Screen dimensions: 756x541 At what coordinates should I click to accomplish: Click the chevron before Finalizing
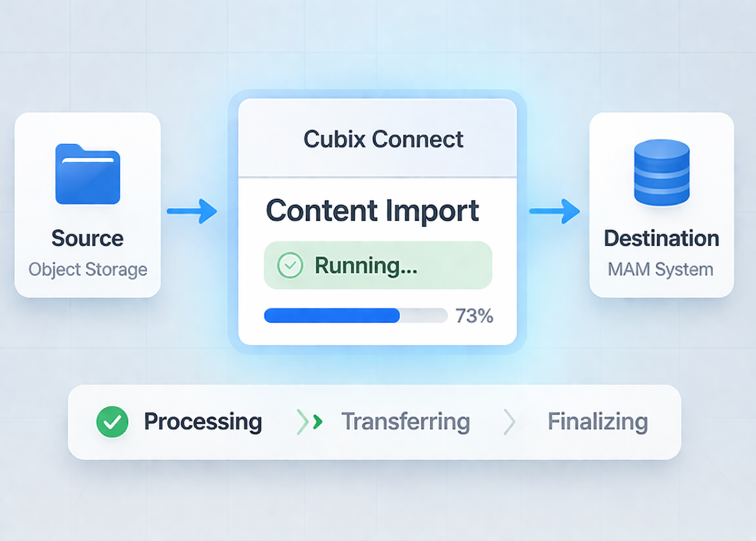pos(509,422)
